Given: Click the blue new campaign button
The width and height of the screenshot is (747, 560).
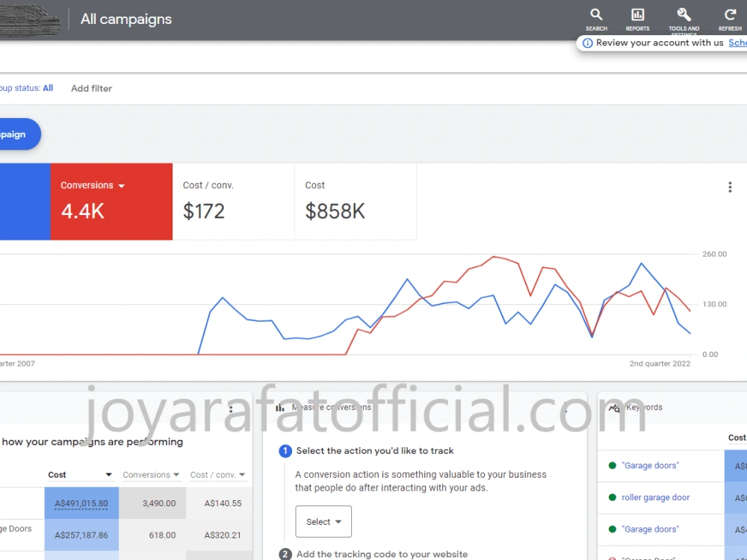Looking at the screenshot, I should tap(20, 134).
